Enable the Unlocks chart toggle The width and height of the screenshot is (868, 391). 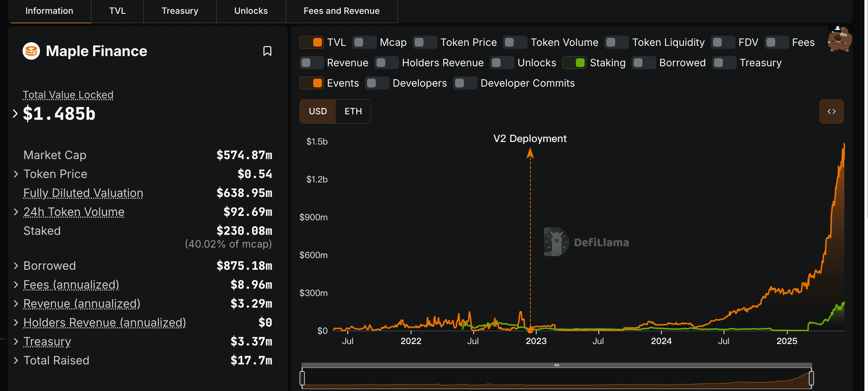point(502,63)
